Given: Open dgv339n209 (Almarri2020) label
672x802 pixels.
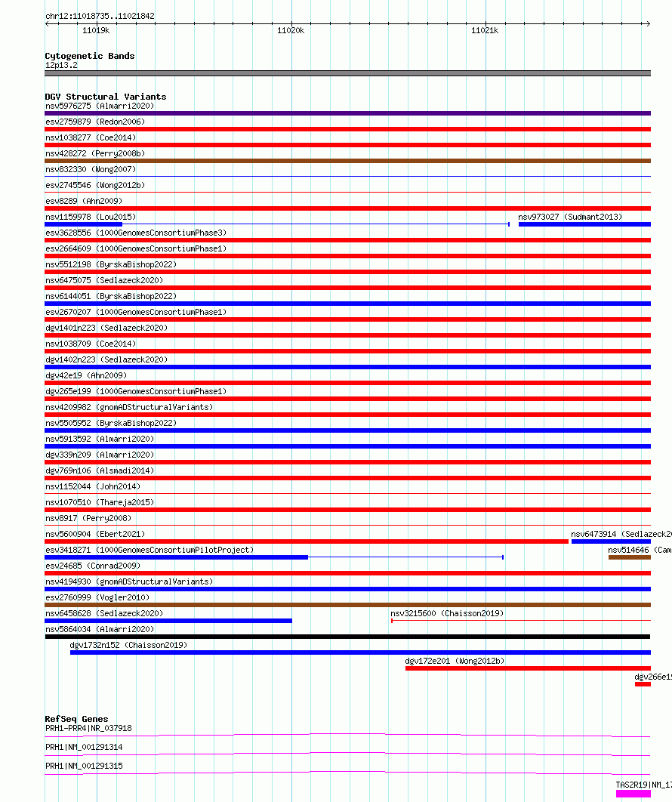Looking at the screenshot, I should tap(100, 455).
